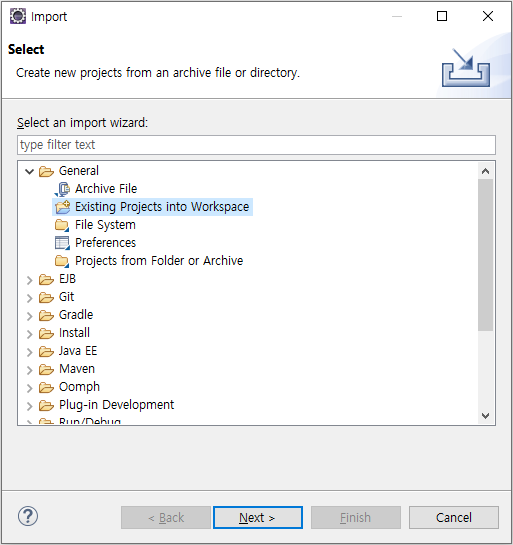Expand the EJB category
This screenshot has width=513, height=545.
tap(30, 280)
